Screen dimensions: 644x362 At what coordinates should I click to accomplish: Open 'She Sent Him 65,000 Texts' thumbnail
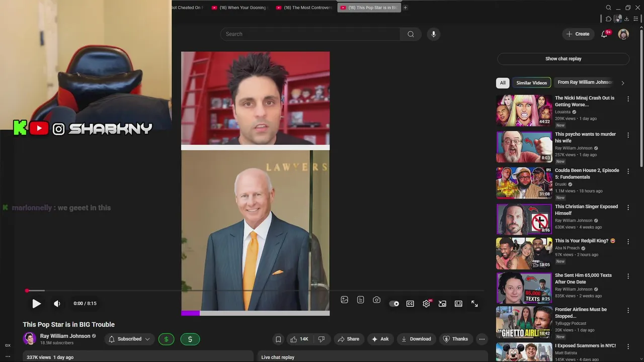pos(524,288)
